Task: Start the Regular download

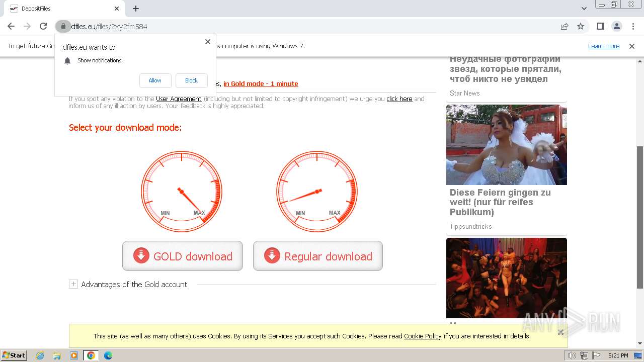Action: coord(318,256)
